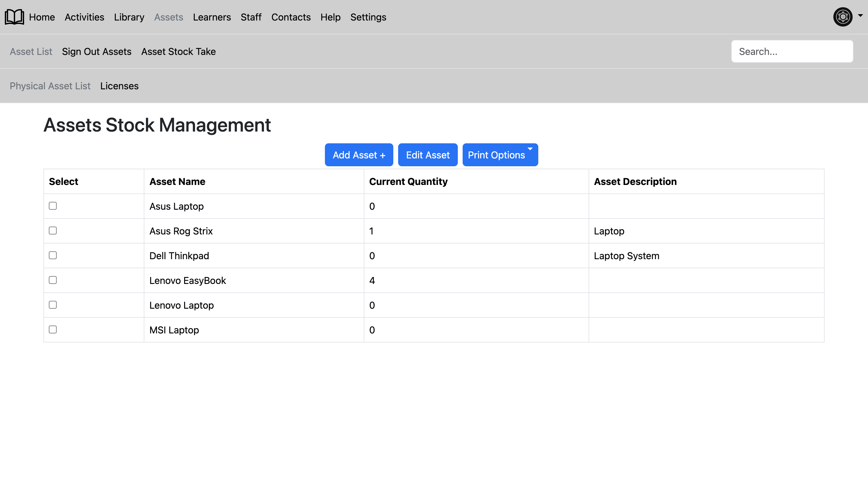Check the Asus Rog Strix row
The image size is (868, 490).
tap(52, 231)
